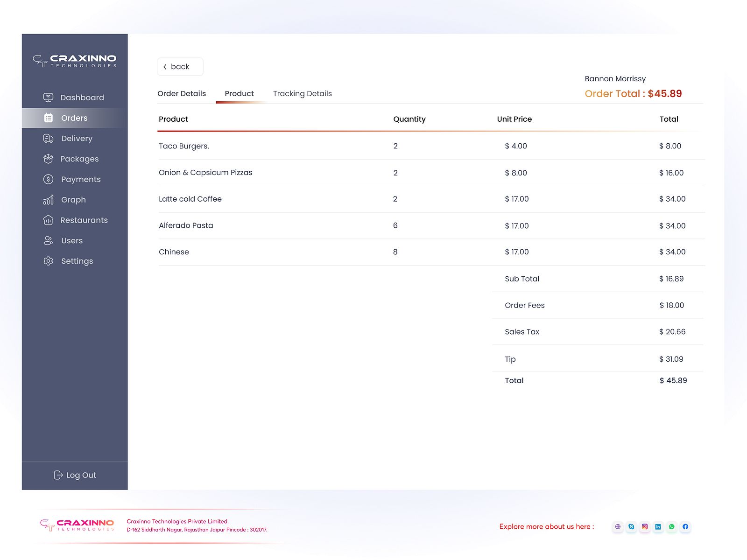Click the $ 4.00 unit price
747x560 pixels.
click(516, 146)
